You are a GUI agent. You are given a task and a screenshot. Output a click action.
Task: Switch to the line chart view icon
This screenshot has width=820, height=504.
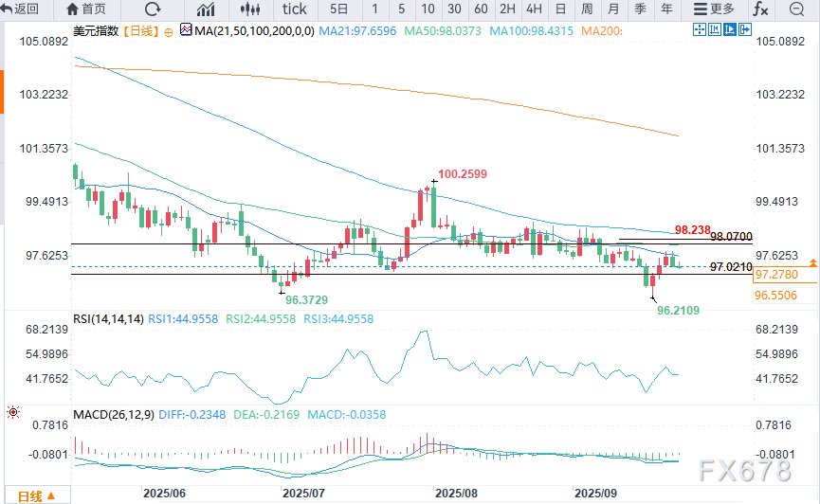206,9
